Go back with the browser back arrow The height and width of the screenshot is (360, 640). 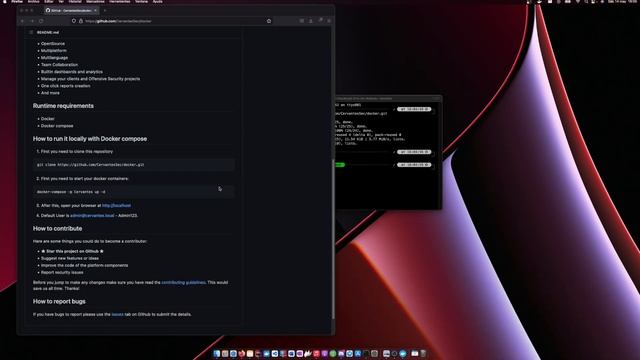tap(22, 21)
